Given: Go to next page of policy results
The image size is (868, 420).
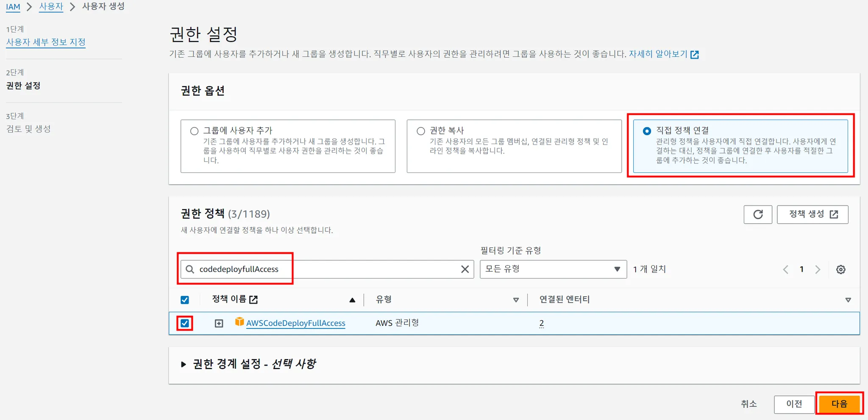Looking at the screenshot, I should tap(818, 270).
